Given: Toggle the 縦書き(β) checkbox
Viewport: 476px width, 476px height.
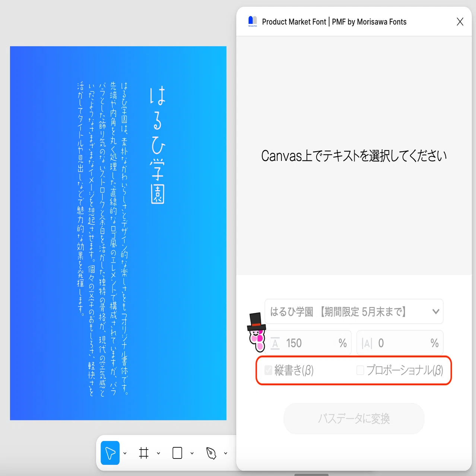Looking at the screenshot, I should (x=268, y=370).
